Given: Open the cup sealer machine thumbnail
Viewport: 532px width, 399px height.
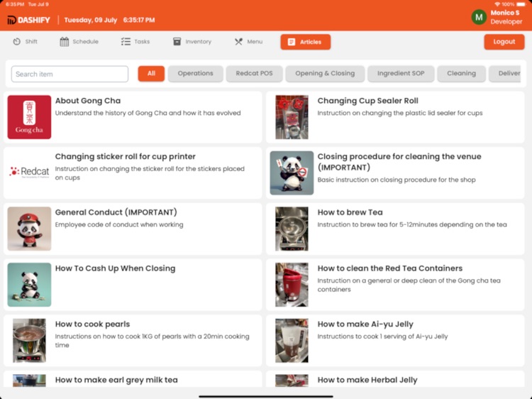Looking at the screenshot, I should click(292, 117).
